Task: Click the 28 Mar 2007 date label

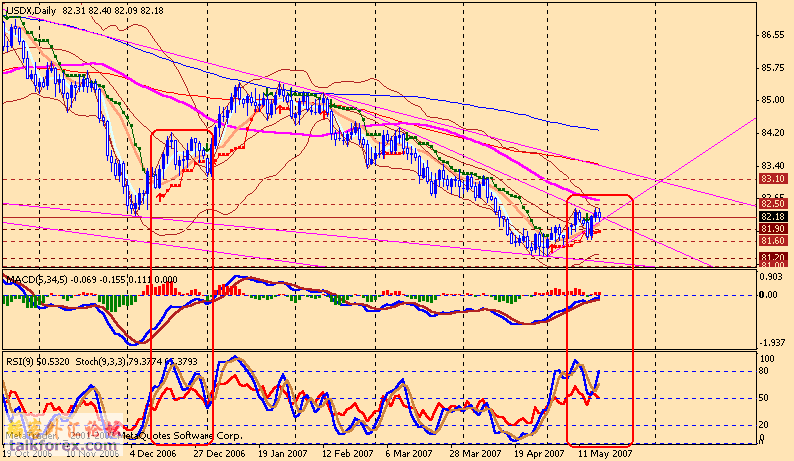Action: (x=475, y=453)
